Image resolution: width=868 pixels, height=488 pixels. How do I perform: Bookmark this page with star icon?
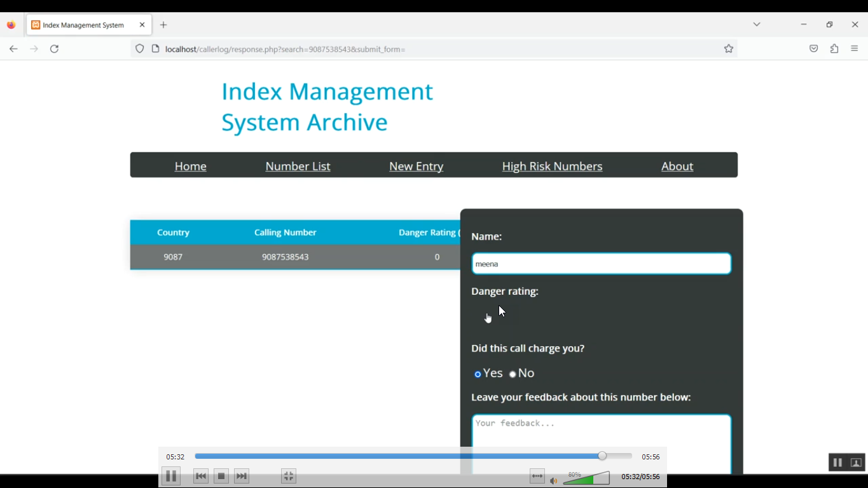coord(729,49)
